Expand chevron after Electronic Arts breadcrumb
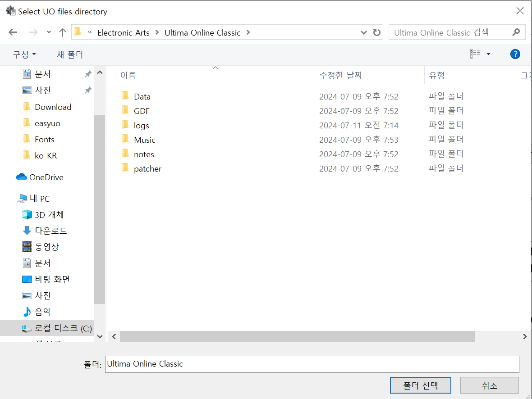The width and height of the screenshot is (532, 399). coord(157,32)
